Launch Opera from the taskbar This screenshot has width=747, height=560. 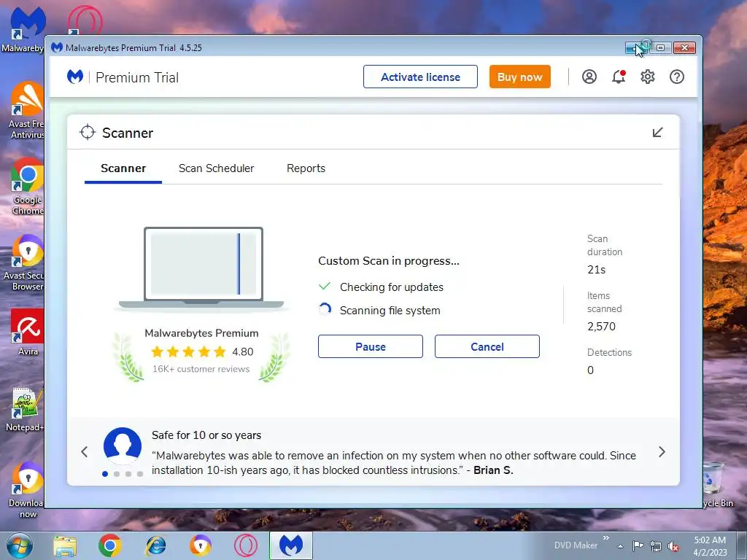[x=246, y=545]
